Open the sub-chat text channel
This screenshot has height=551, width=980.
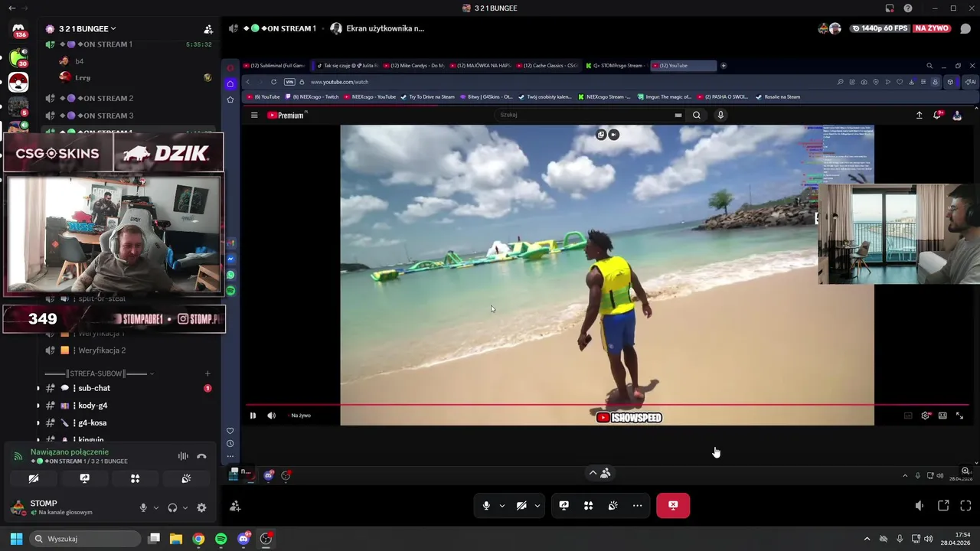94,388
